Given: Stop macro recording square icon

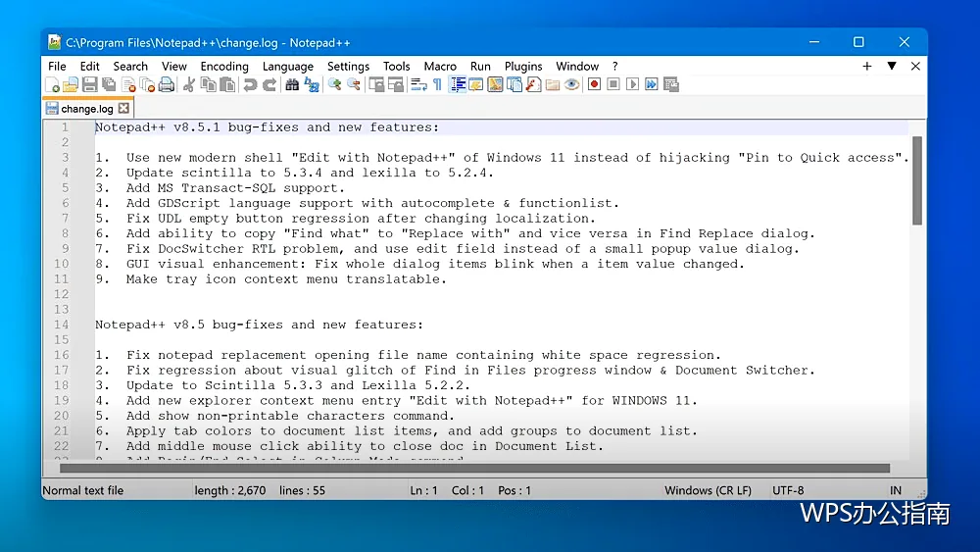Looking at the screenshot, I should tap(613, 84).
